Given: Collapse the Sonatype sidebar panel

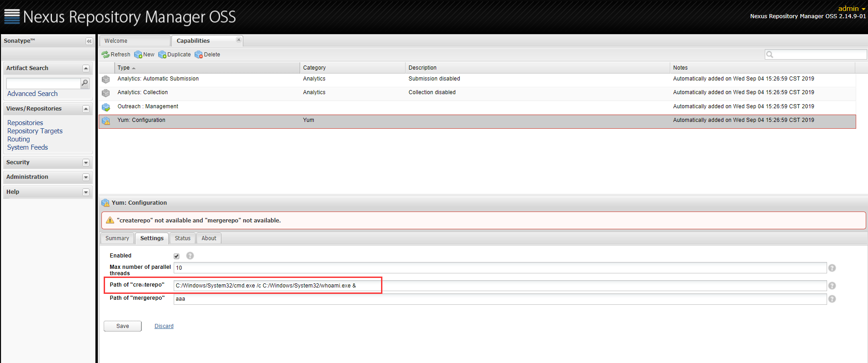Looking at the screenshot, I should pyautogui.click(x=89, y=41).
